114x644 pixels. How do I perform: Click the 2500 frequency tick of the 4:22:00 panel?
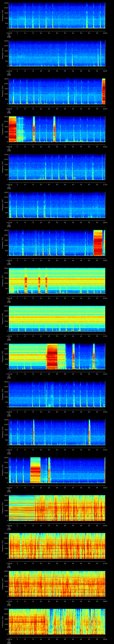[x=6, y=3]
